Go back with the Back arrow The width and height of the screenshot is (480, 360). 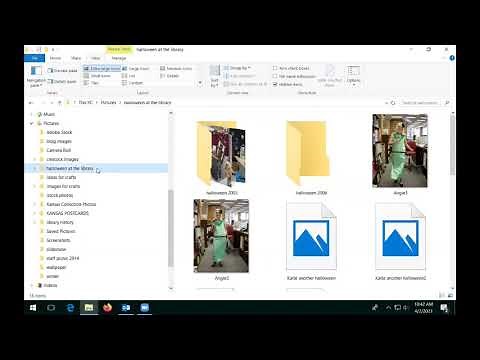31,103
